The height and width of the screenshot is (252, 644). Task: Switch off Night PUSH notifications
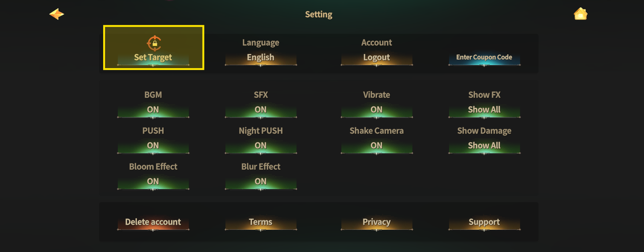click(260, 146)
